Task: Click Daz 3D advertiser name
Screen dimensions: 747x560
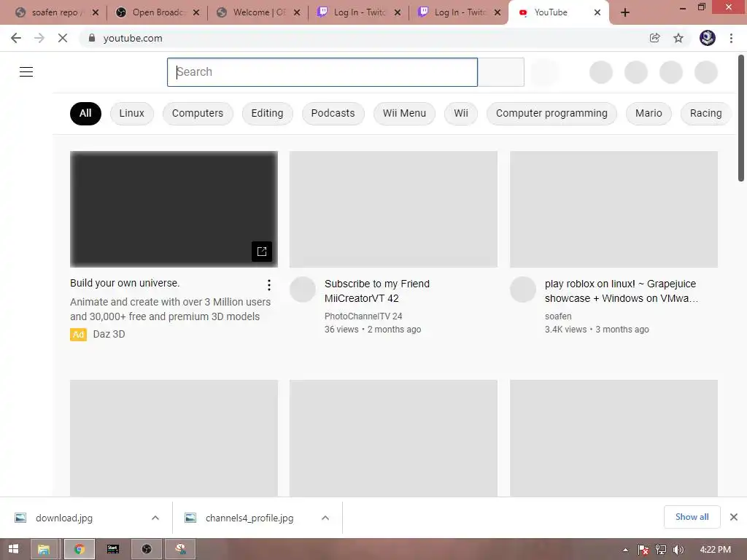Action: pyautogui.click(x=109, y=334)
